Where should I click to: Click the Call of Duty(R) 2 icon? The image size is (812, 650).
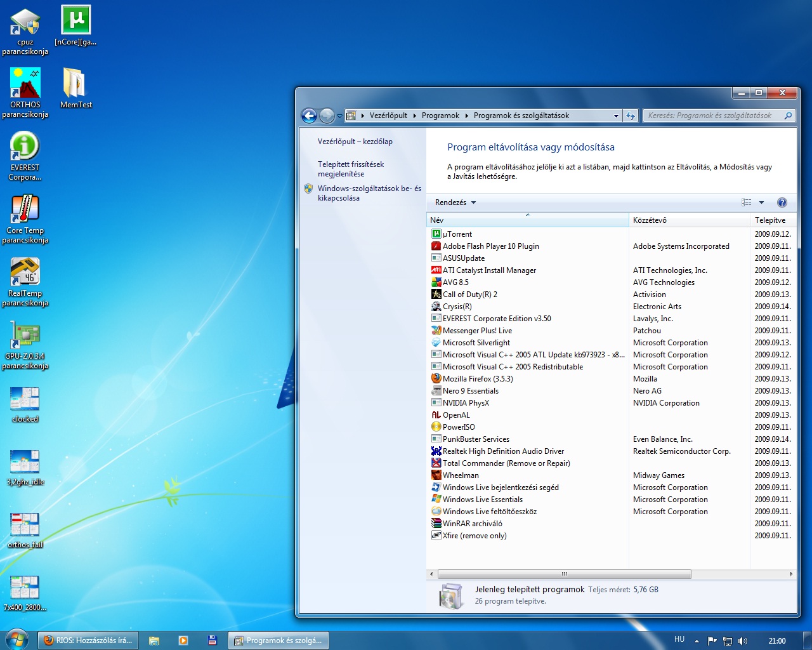point(436,294)
